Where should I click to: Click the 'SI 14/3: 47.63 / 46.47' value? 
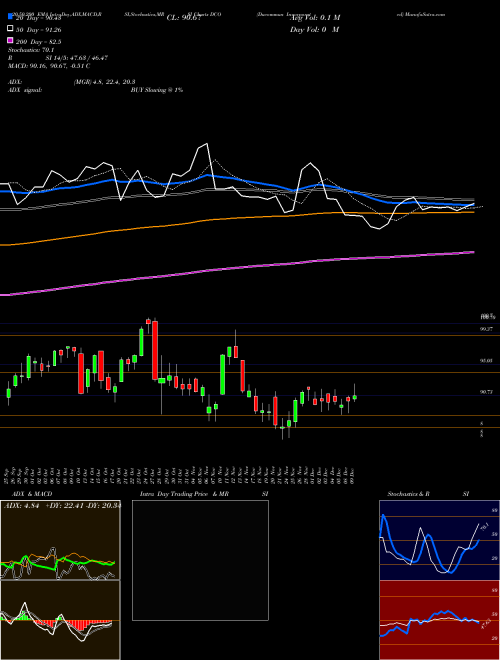[x=77, y=58]
